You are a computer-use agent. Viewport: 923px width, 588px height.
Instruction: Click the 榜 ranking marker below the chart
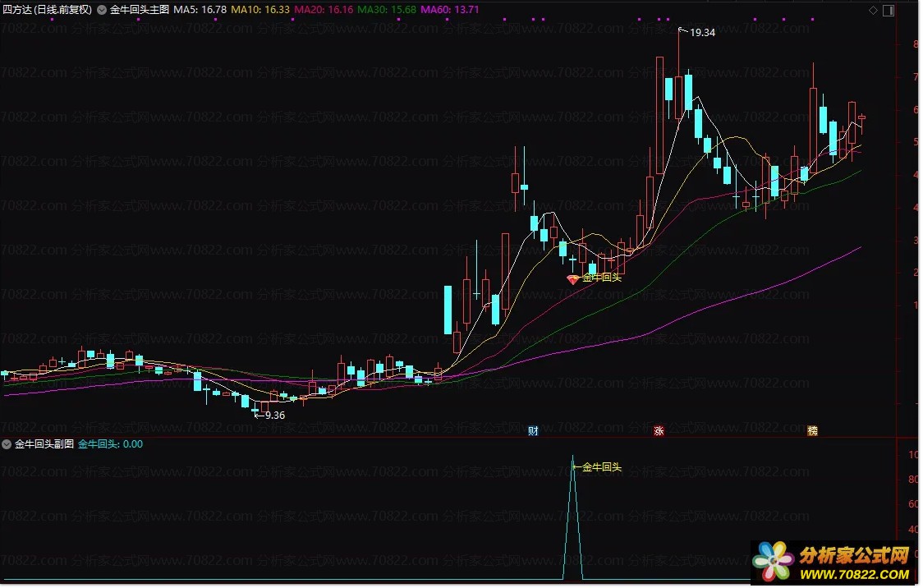pyautogui.click(x=812, y=431)
